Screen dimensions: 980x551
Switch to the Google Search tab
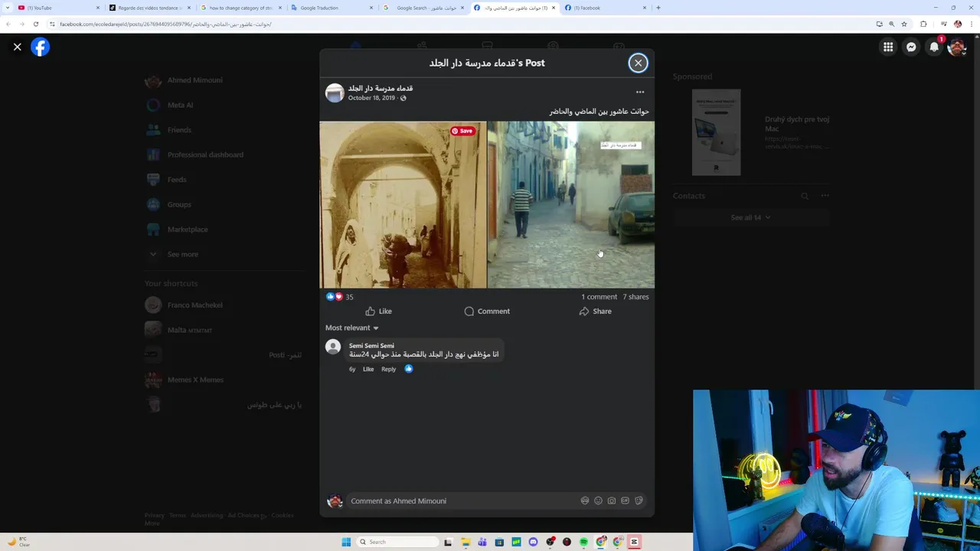tap(422, 8)
